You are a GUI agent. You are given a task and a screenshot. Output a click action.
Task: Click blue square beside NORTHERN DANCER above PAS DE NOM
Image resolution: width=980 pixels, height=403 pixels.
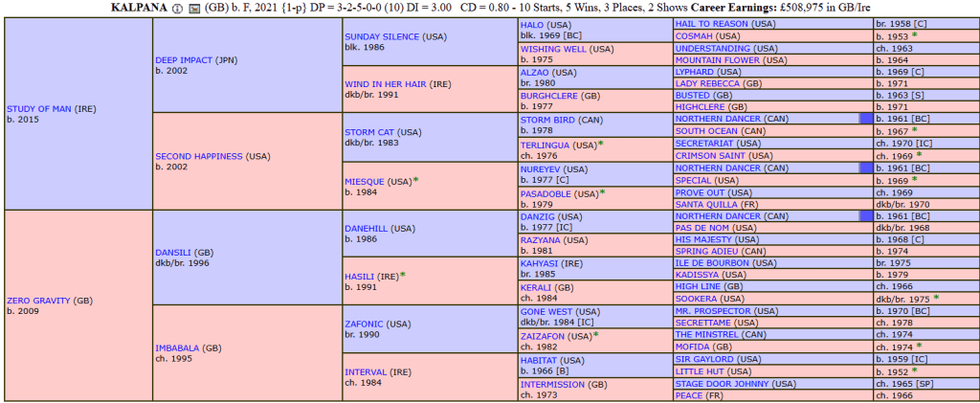pos(865,216)
